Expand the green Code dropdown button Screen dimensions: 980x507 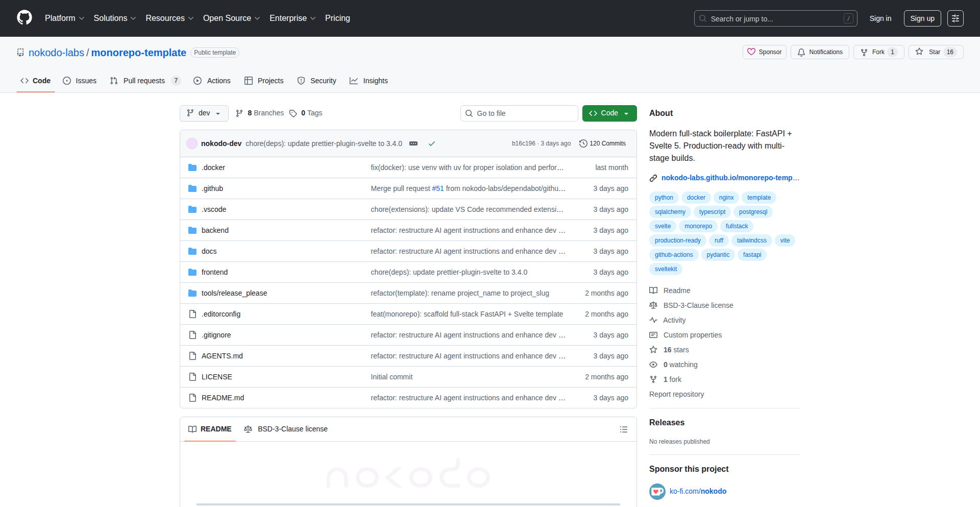[x=609, y=113]
